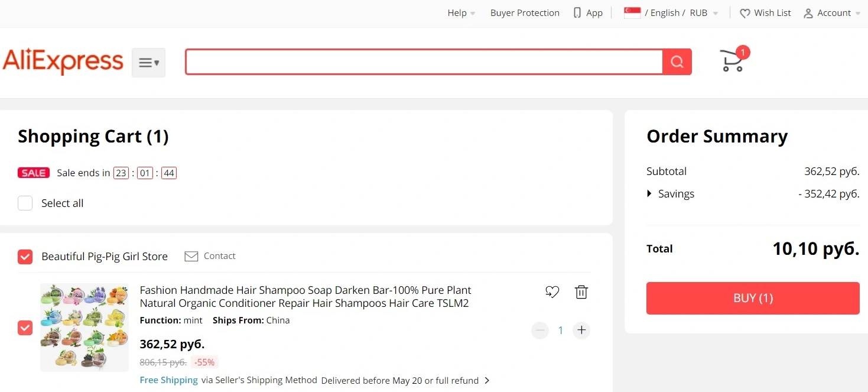Image resolution: width=868 pixels, height=392 pixels.
Task: Click the Singapore flag icon
Action: [632, 12]
